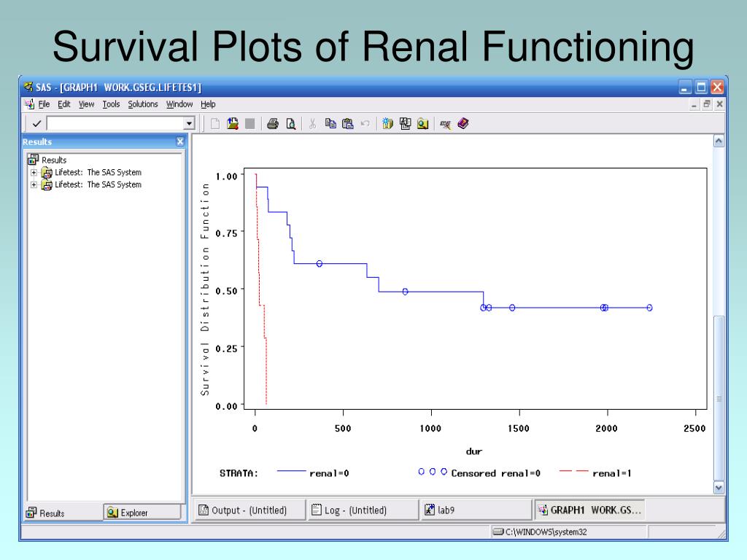The width and height of the screenshot is (747, 560).
Task: Click the Export/Save image toolbar icon
Action: click(233, 124)
